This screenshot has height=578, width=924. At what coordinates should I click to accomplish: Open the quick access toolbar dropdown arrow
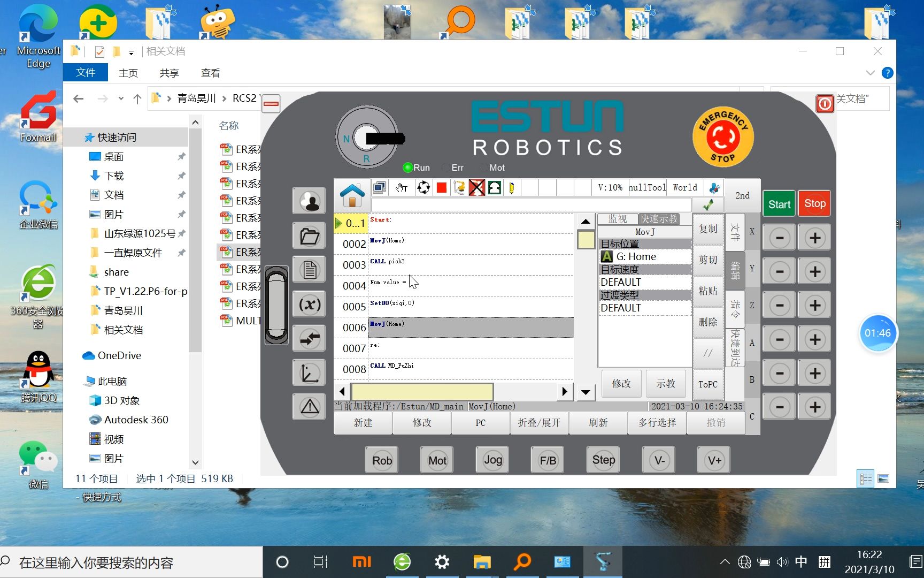131,52
